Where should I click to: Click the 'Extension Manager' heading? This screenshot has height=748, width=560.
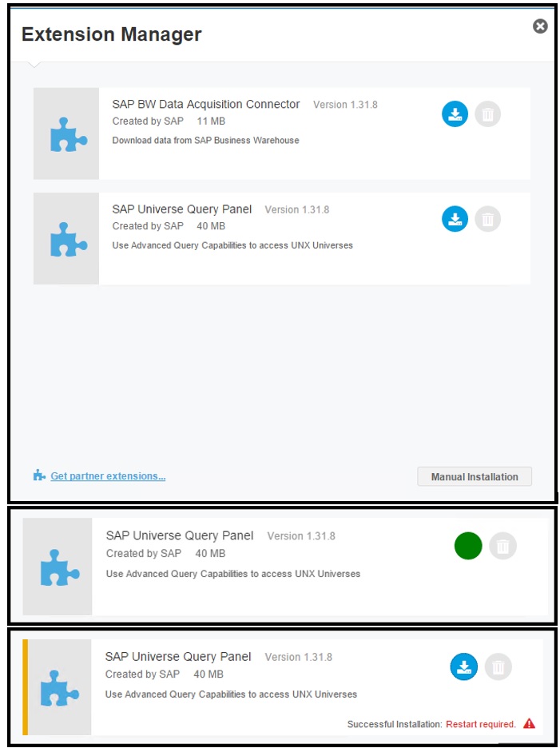112,34
